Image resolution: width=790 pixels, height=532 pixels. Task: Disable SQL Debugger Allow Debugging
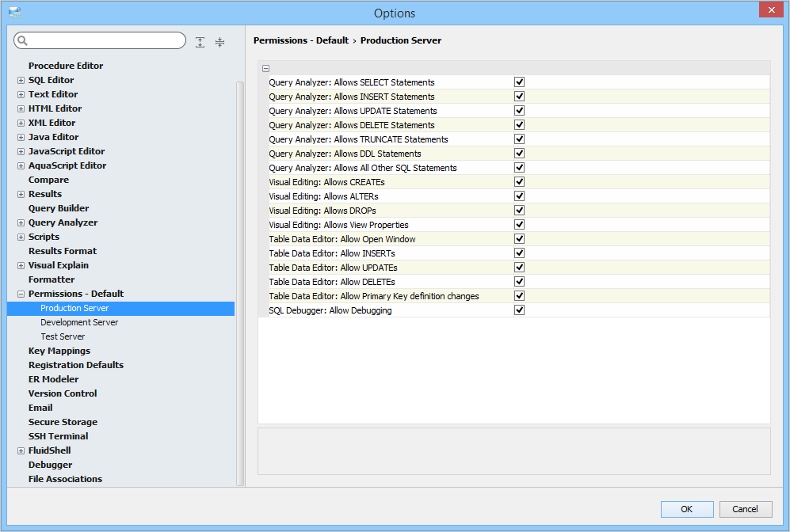click(x=520, y=310)
